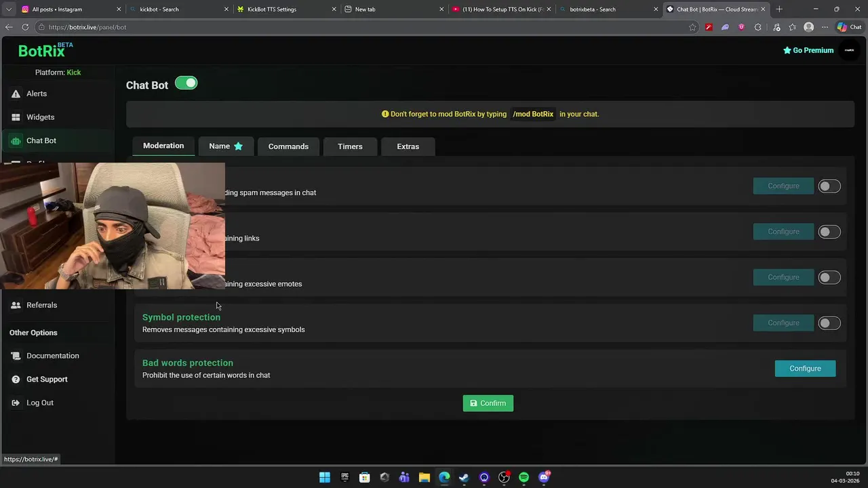
Task: Open Copilot Chat button in browser
Action: point(849,27)
